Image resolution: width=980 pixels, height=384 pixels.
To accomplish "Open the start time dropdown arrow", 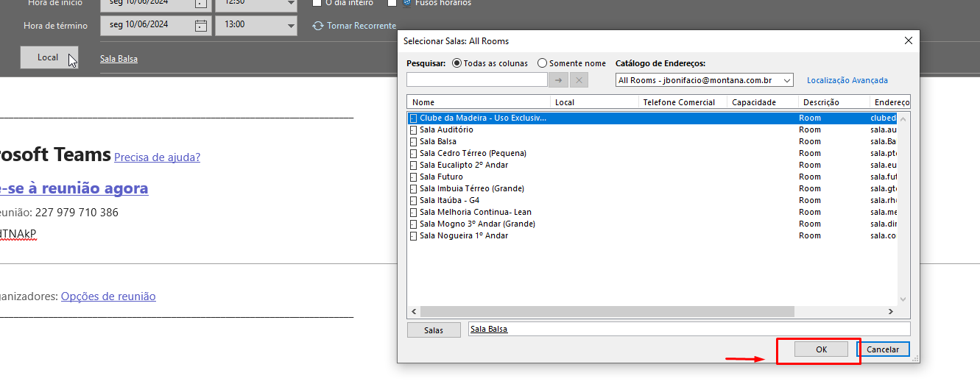I will 289,3.
